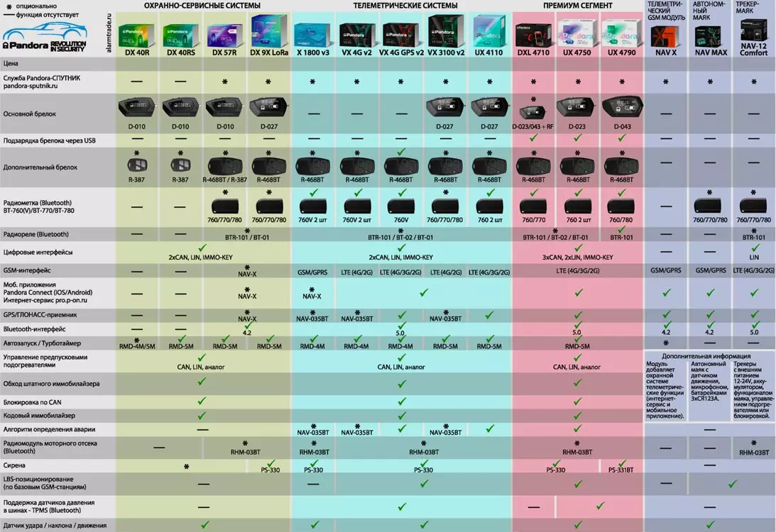Viewport: 776px width, 532px height.
Task: Click the D-023 key fob image
Action: 576,107
